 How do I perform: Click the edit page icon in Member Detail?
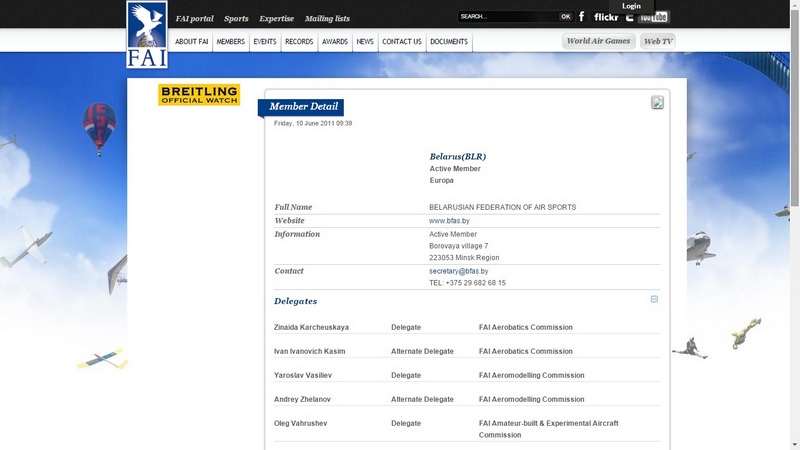tap(657, 102)
